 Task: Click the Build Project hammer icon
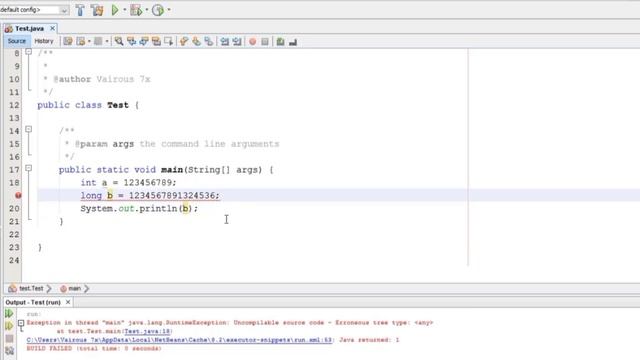click(80, 10)
